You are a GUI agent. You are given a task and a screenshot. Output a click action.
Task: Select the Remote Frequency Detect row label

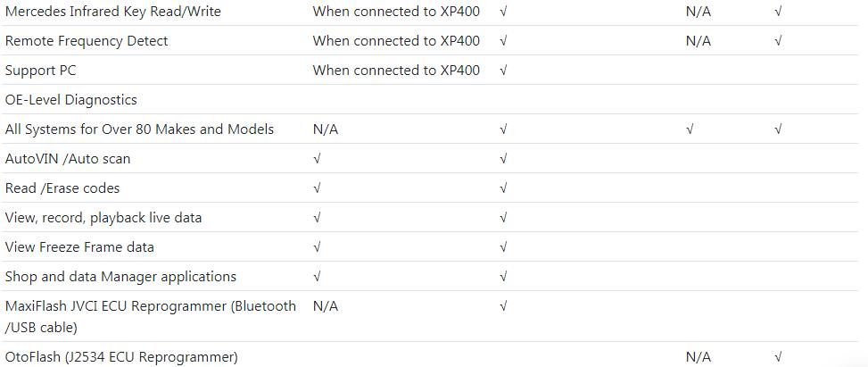tap(87, 41)
